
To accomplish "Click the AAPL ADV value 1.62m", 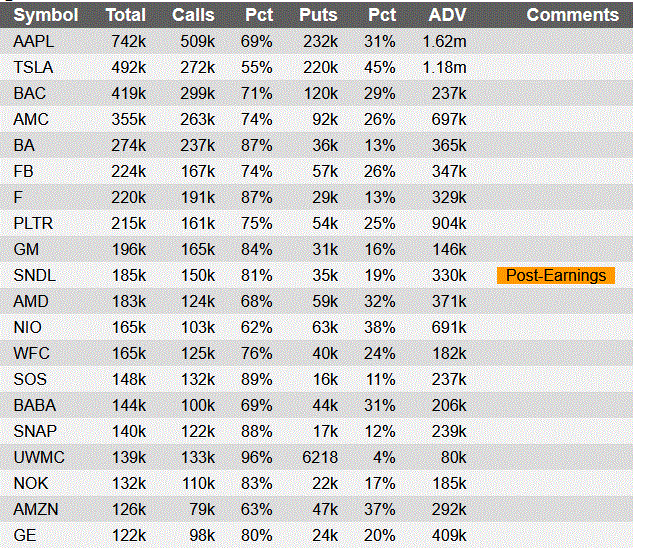I will 445,42.
